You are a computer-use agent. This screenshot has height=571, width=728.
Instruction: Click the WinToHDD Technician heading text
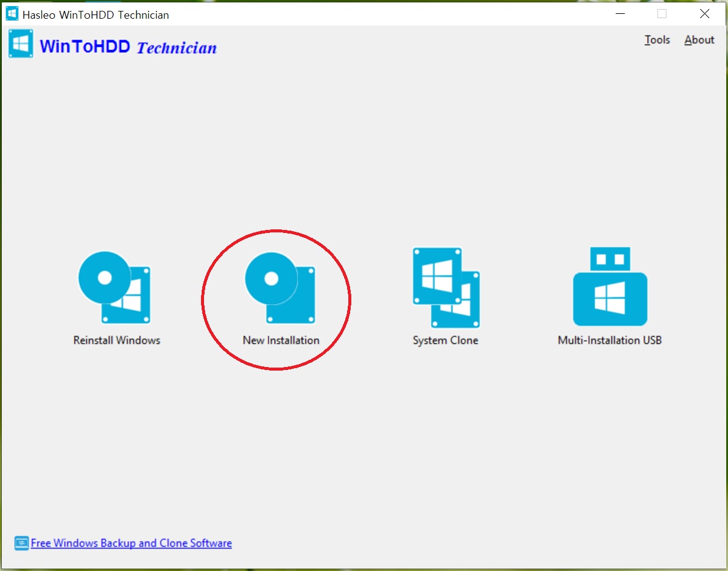pos(128,46)
